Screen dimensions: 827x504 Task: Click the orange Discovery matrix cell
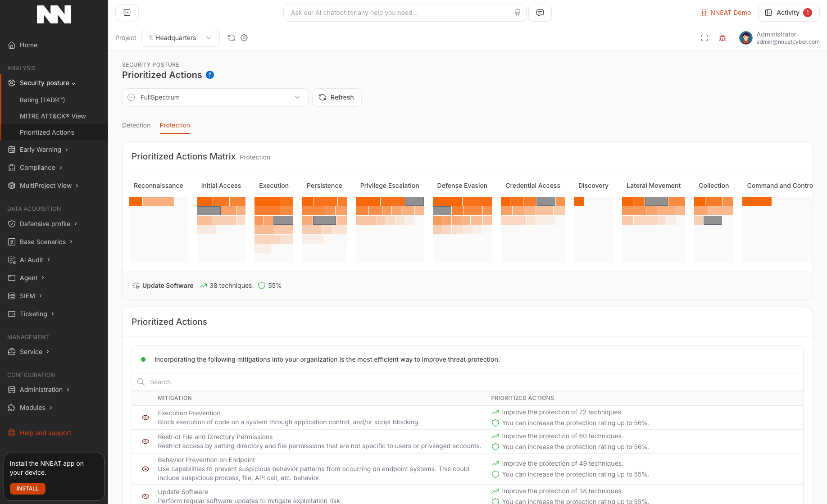579,201
